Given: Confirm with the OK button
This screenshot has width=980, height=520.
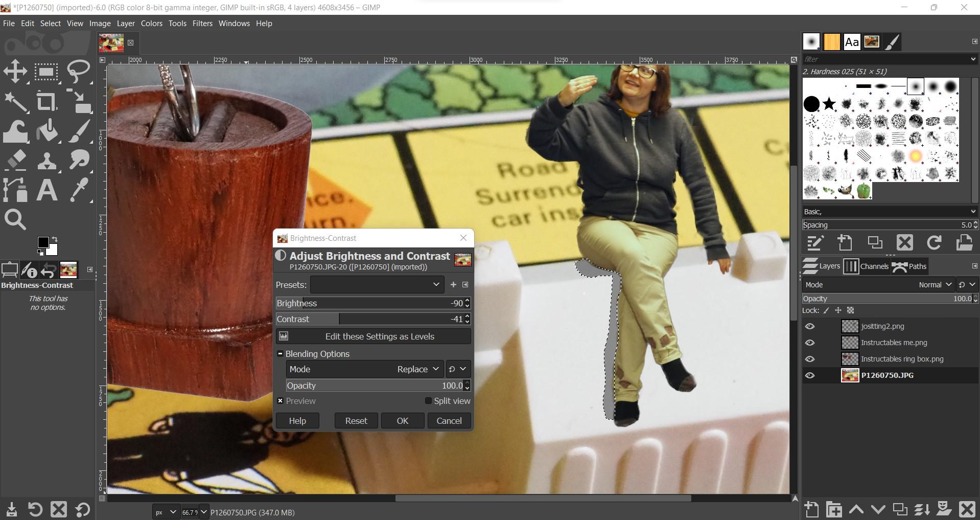Looking at the screenshot, I should coord(402,420).
